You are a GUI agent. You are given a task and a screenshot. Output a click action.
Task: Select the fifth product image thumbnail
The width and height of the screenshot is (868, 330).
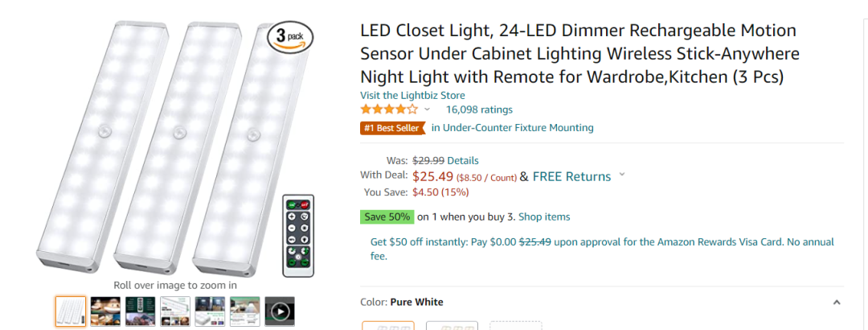click(x=210, y=311)
